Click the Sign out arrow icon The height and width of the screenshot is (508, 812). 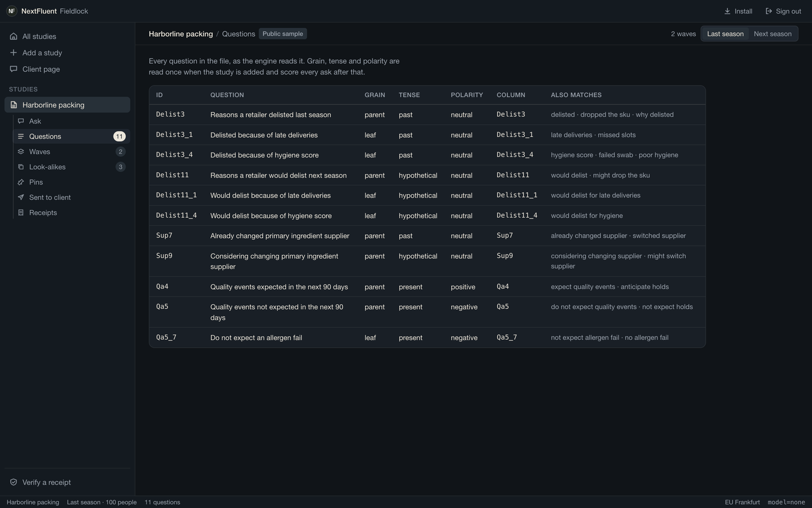click(769, 11)
